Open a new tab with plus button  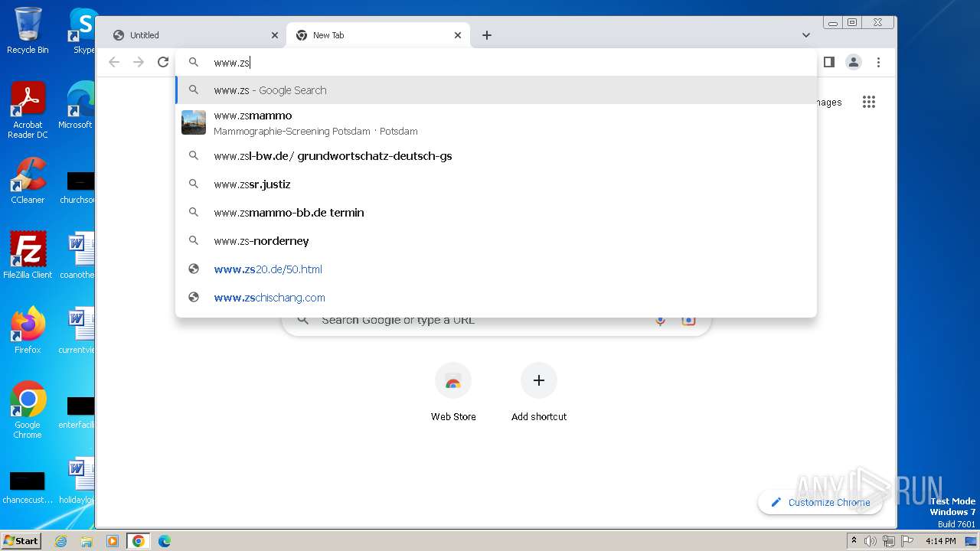click(487, 35)
